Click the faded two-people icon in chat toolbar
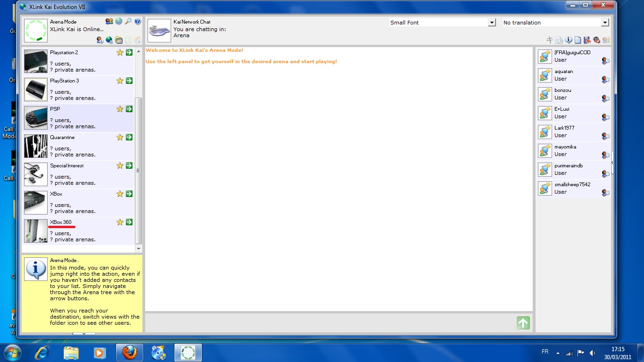Screen dimensions: 644x362 click(x=606, y=40)
